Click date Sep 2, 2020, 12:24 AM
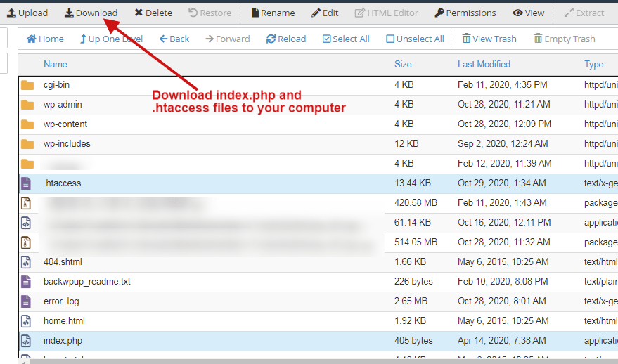 click(x=503, y=144)
